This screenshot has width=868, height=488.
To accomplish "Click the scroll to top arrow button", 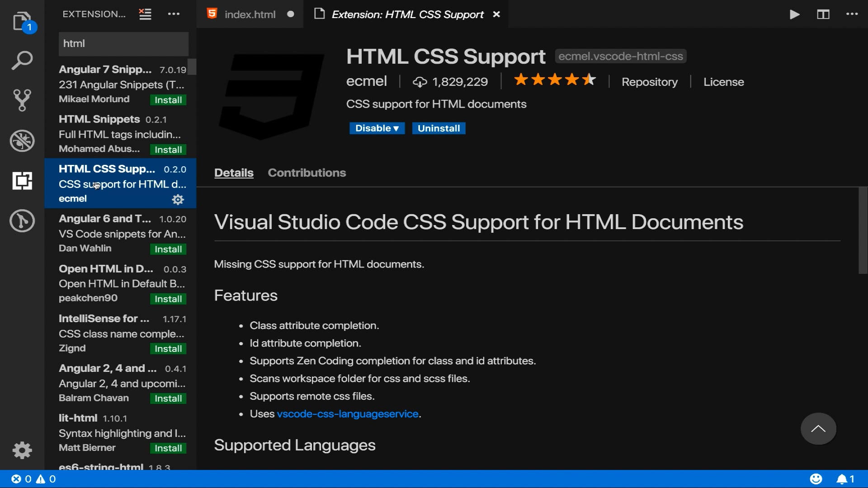I will coord(818,429).
